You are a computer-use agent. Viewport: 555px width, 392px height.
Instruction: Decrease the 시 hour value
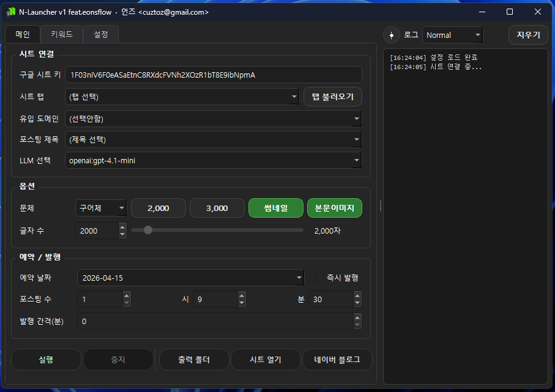tap(242, 303)
